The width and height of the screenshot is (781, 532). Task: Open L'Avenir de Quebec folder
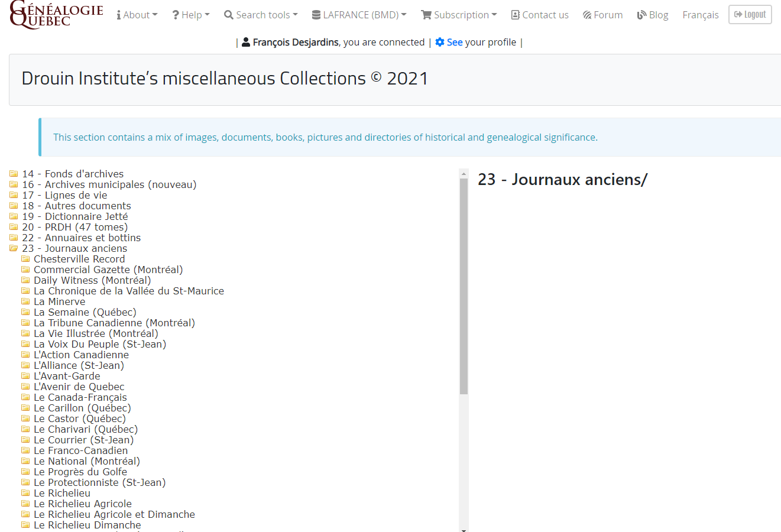79,387
